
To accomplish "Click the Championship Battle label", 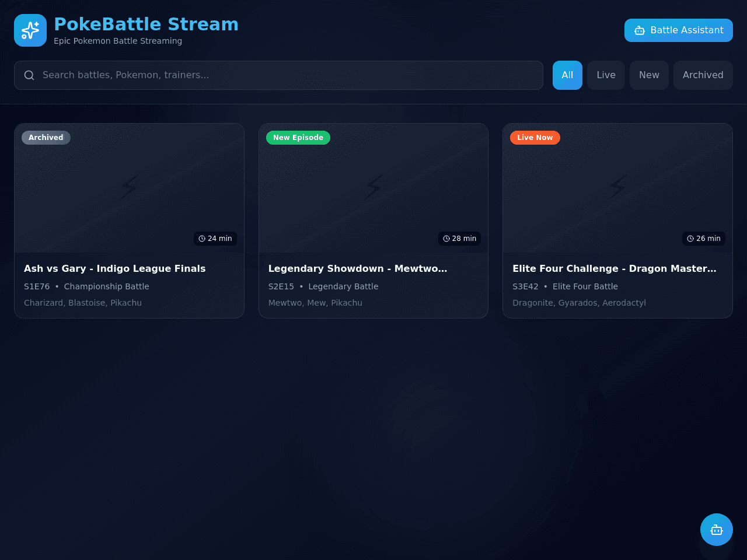I will tap(107, 286).
